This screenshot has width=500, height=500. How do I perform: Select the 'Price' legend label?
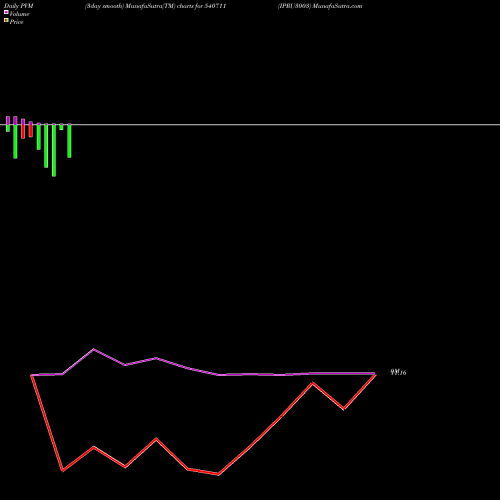click(16, 22)
